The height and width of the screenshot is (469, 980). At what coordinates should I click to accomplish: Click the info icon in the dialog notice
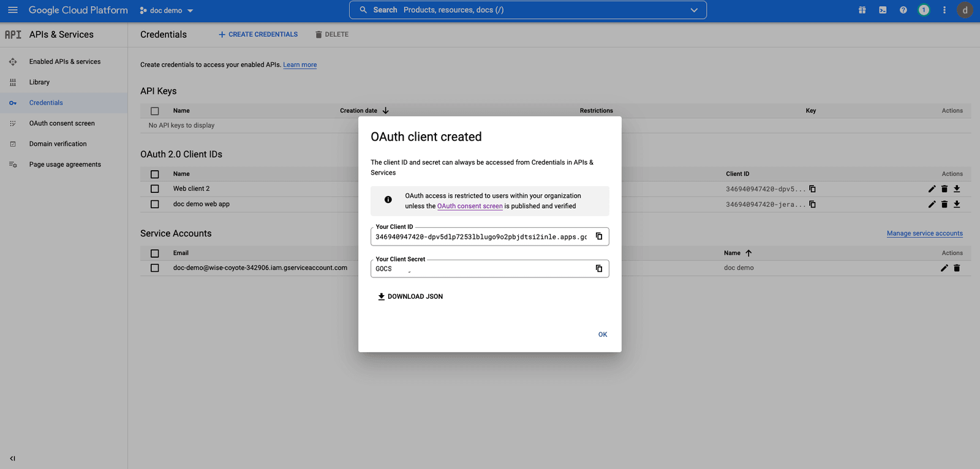point(388,200)
